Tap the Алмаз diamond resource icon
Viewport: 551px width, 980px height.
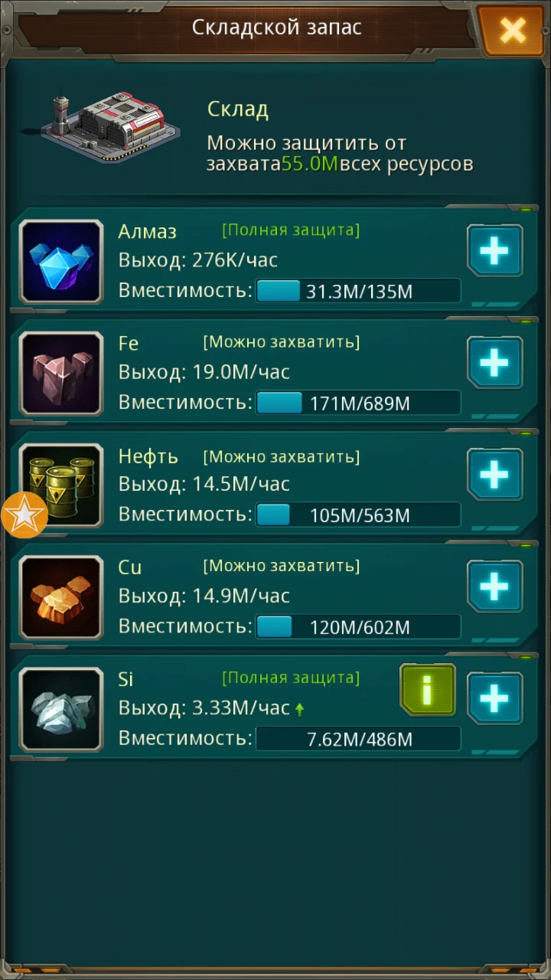pyautogui.click(x=61, y=261)
